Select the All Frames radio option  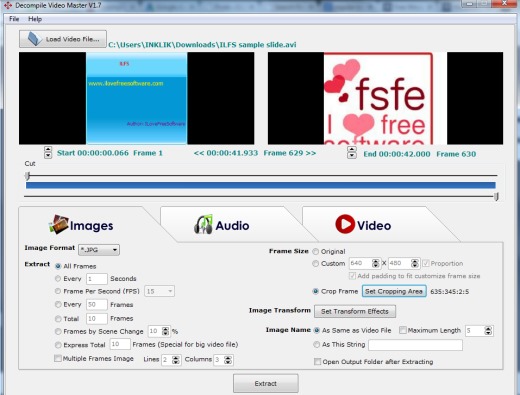point(58,266)
